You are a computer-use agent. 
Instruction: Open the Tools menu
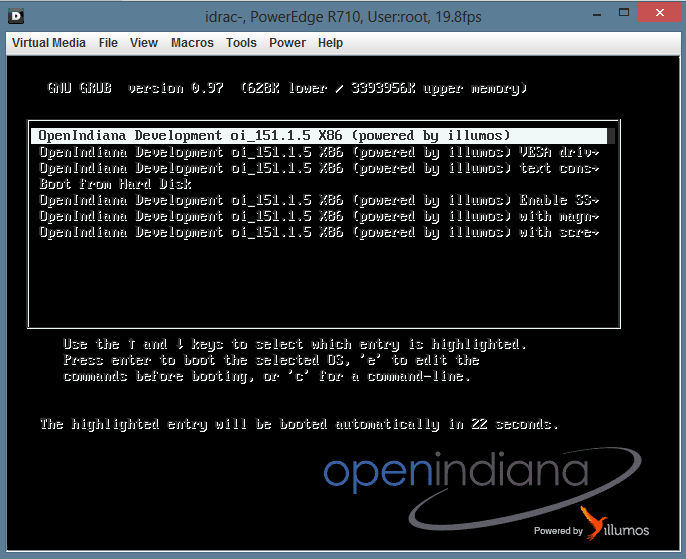click(241, 43)
